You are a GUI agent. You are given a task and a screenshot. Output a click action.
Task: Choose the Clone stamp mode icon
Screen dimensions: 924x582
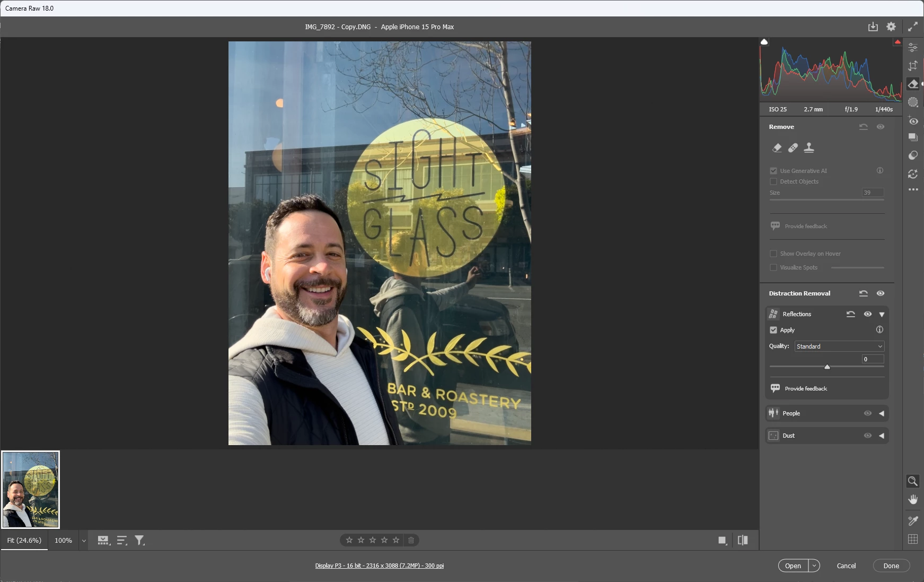(x=808, y=147)
